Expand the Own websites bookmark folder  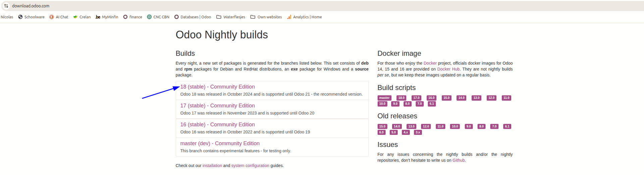[266, 17]
